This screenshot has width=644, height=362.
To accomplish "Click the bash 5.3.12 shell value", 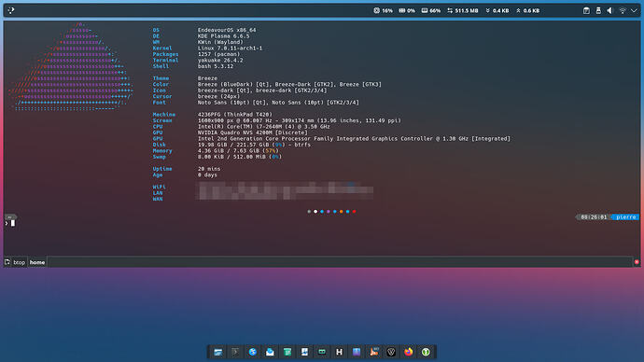I will click(216, 66).
